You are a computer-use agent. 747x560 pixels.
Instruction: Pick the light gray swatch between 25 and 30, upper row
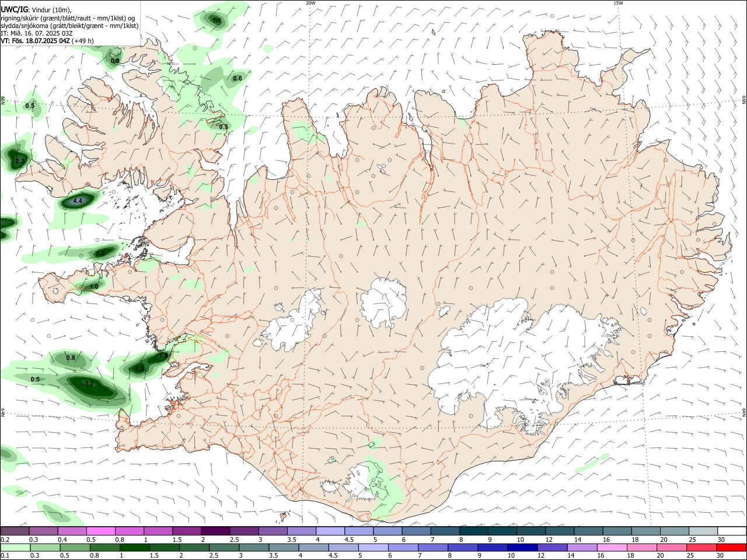point(704,531)
